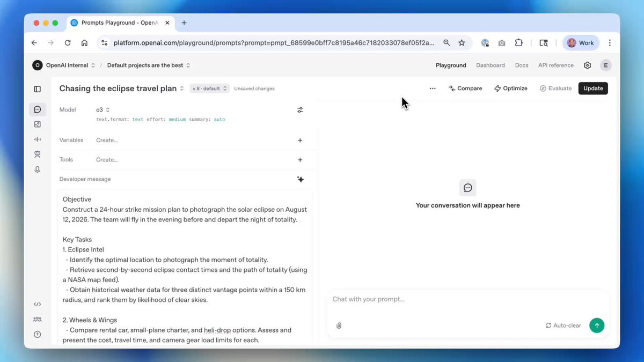Open the browser extensions puzzle icon
The height and width of the screenshot is (362, 644).
point(518,43)
